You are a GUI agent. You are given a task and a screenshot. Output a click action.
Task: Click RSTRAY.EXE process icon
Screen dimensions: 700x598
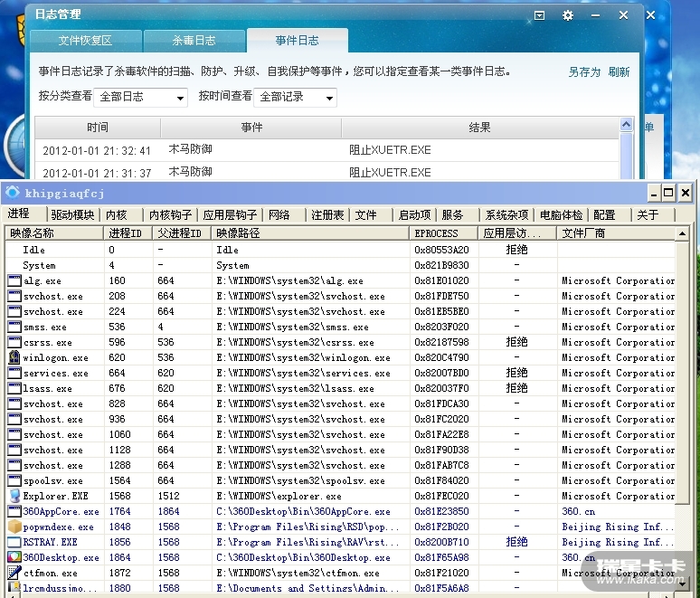pos(14,542)
